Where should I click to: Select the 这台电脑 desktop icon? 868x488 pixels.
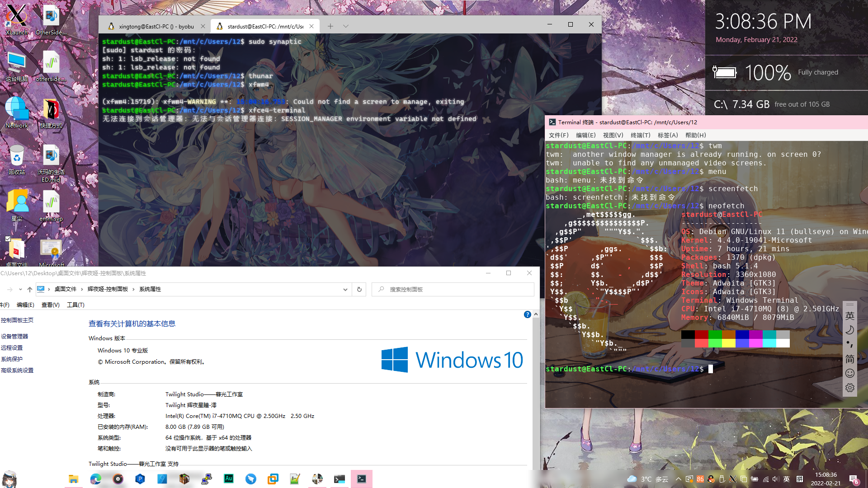point(16,66)
